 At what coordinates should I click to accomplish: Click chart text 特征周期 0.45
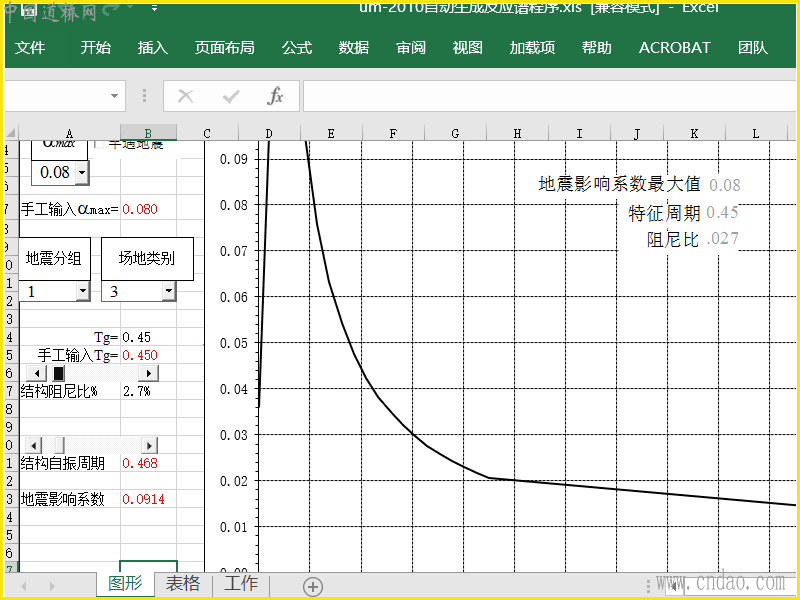684,212
